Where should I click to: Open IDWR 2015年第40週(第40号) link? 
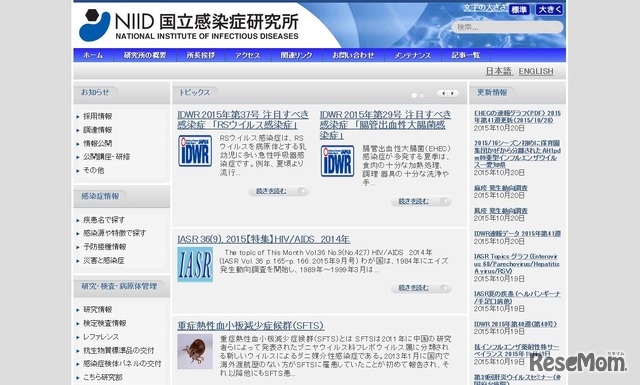pos(515,324)
